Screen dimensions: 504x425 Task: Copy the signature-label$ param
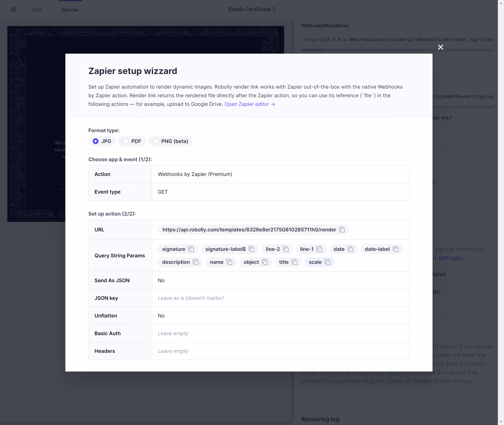click(x=251, y=249)
